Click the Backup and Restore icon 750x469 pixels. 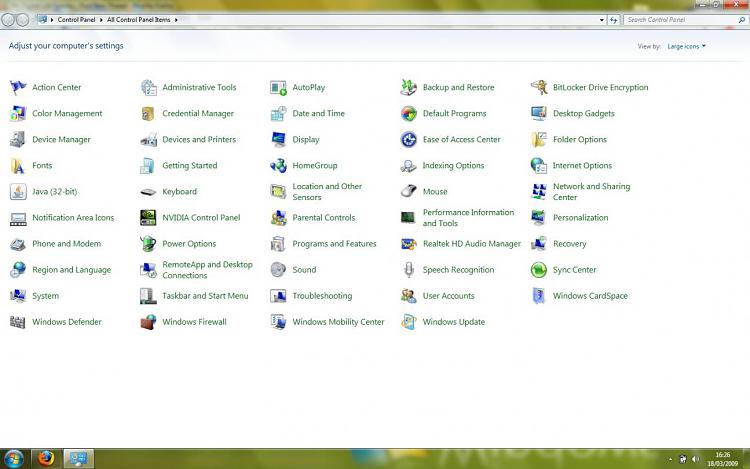tap(408, 87)
